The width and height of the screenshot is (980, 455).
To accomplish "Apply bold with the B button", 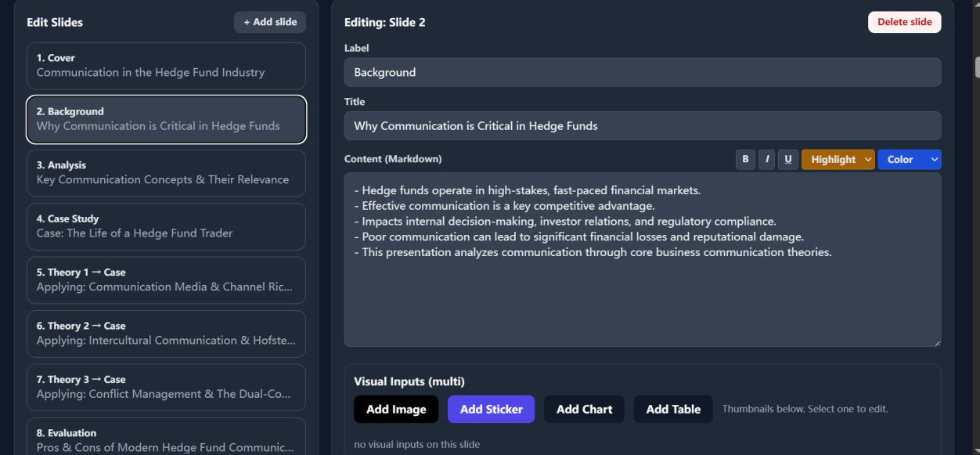I will [745, 159].
